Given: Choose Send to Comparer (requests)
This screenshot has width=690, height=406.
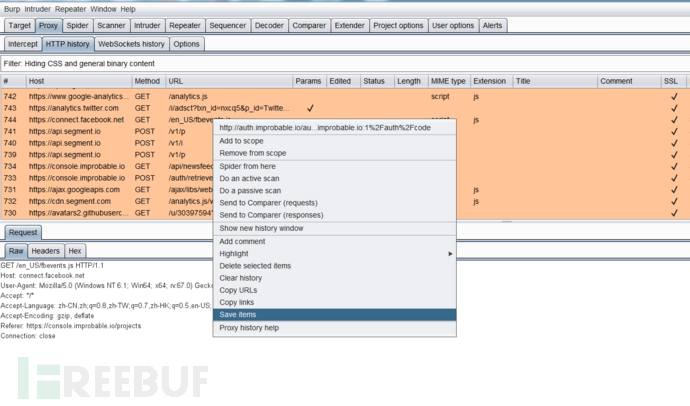Looking at the screenshot, I should click(x=334, y=203).
